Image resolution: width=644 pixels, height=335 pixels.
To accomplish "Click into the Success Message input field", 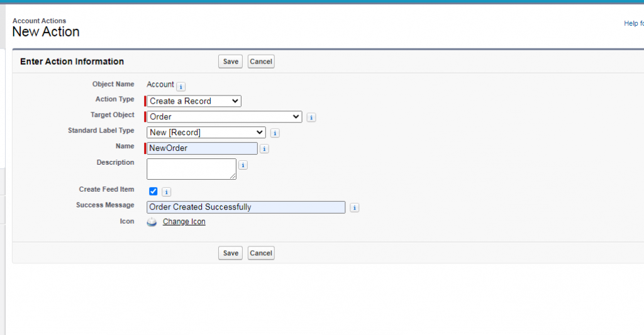I will point(246,207).
